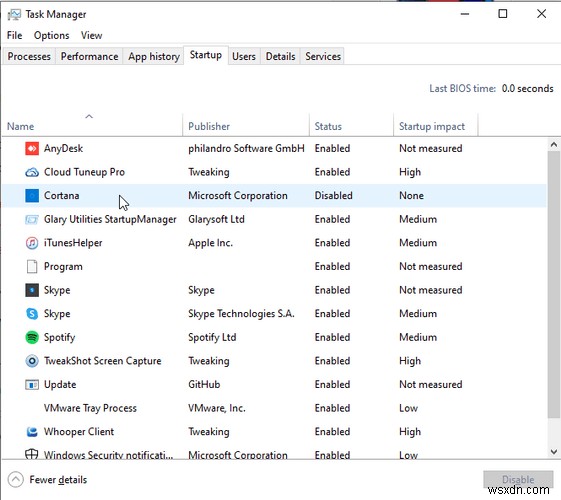Open the File menu

pyautogui.click(x=14, y=35)
